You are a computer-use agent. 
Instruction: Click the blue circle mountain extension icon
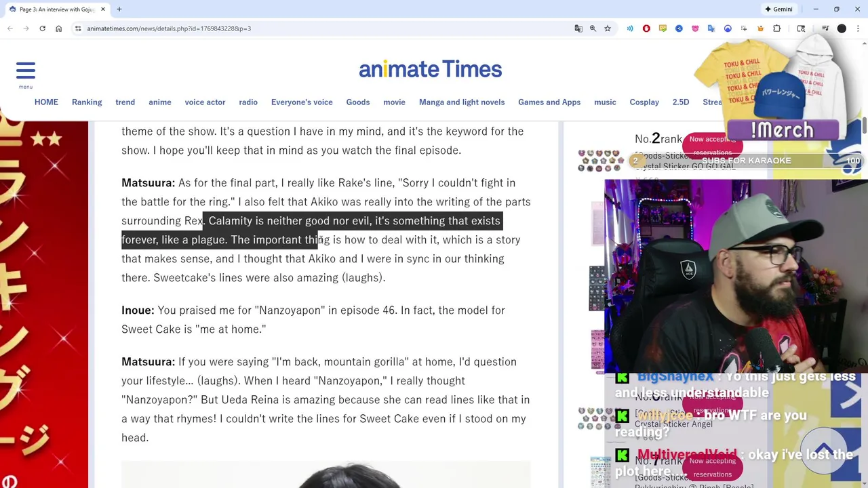[x=728, y=28]
